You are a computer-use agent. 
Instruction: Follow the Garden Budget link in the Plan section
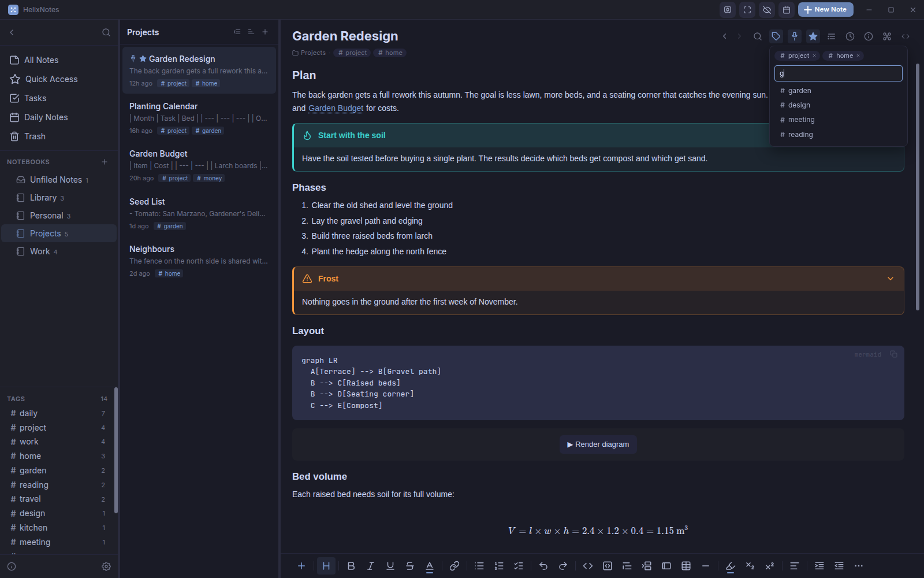pyautogui.click(x=336, y=108)
